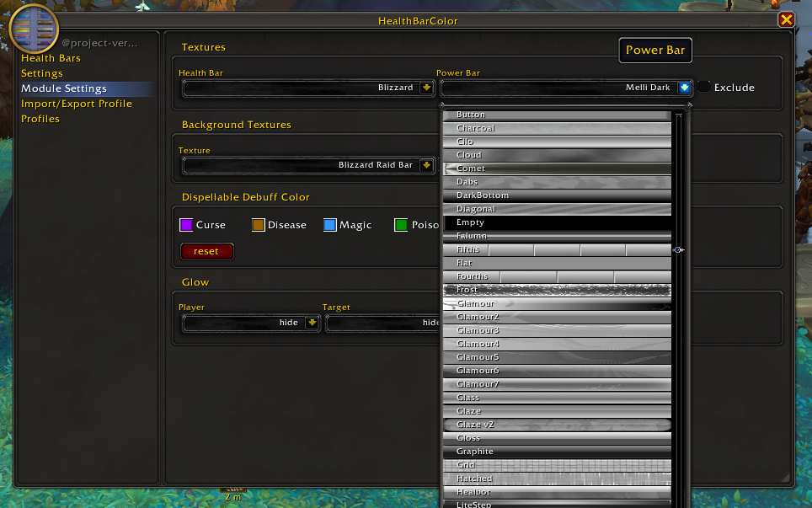Pick the Curse debuff color swatch
Image resolution: width=812 pixels, height=508 pixels.
pos(187,225)
